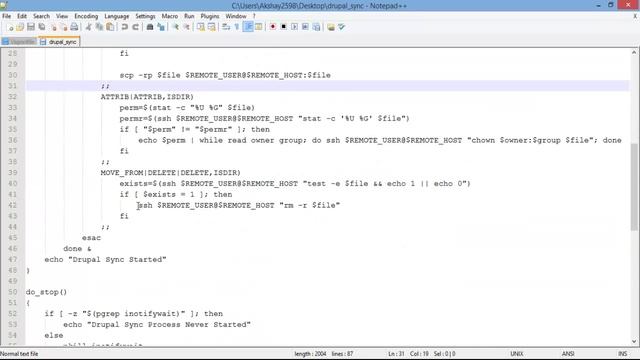Viewport: 640px width, 360px height.
Task: Save the current recorded macro icon
Action: [316, 27]
